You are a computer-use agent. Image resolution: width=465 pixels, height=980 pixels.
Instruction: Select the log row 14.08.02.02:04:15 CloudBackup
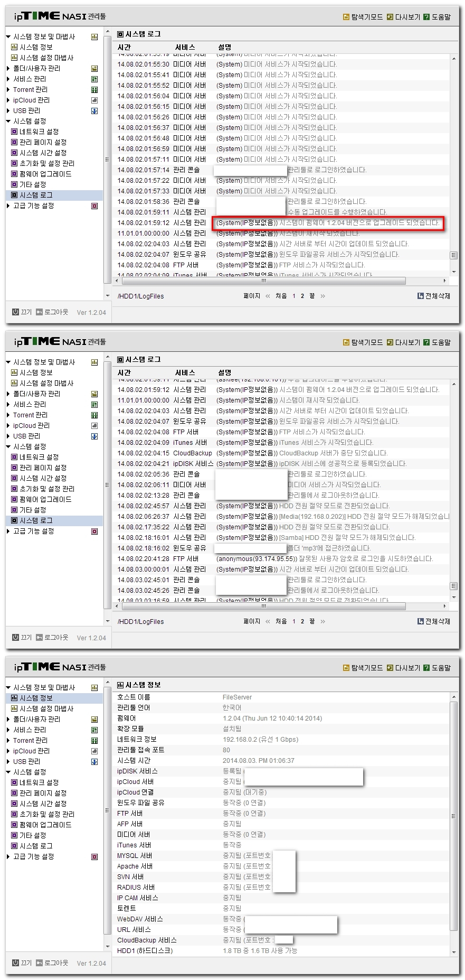[282, 453]
